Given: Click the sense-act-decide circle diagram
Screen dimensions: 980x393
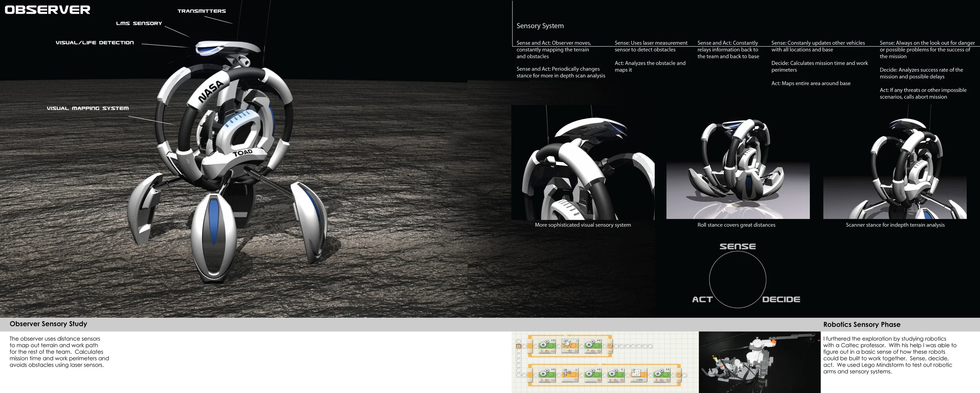Looking at the screenshot, I should 738,280.
